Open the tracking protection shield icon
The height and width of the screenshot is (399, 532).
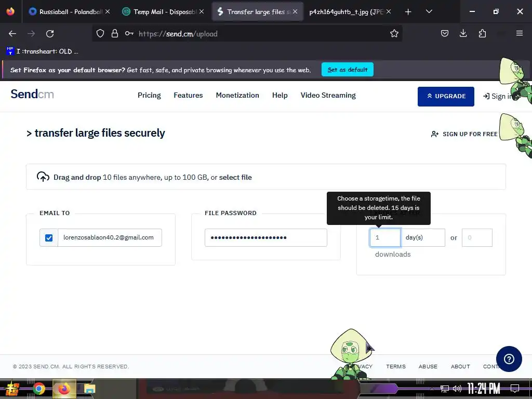point(100,34)
